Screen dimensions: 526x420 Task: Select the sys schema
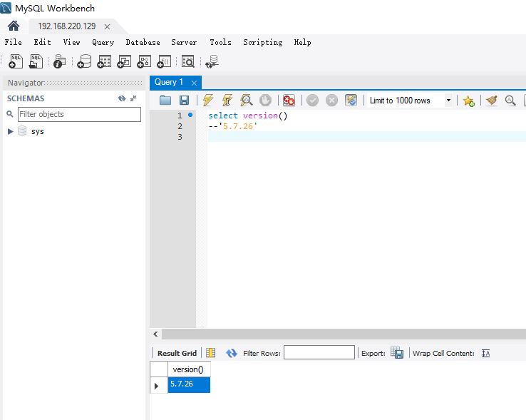37,131
